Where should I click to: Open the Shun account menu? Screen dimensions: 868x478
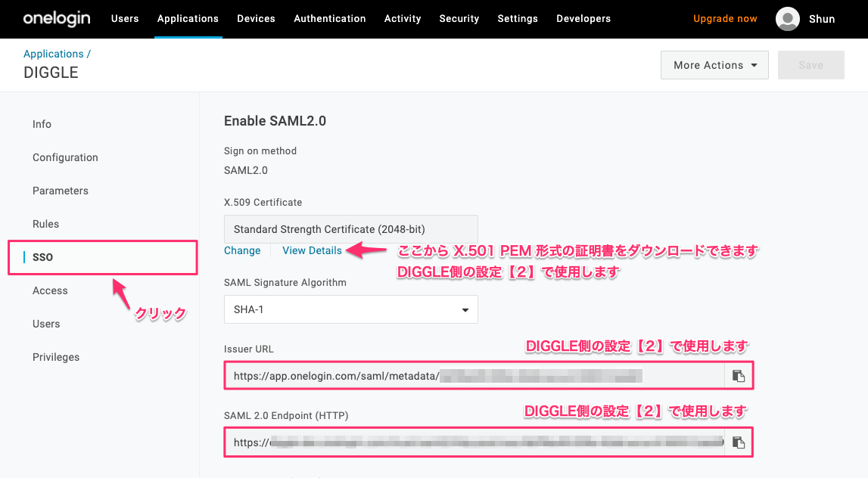822,19
